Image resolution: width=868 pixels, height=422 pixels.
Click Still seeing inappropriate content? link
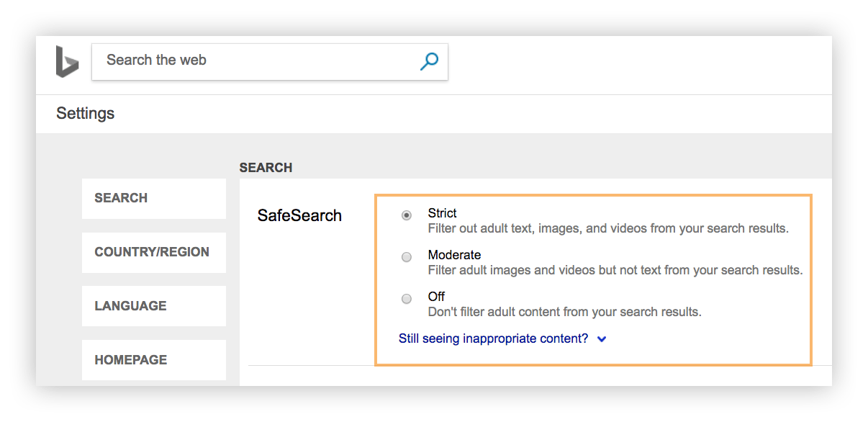click(493, 338)
